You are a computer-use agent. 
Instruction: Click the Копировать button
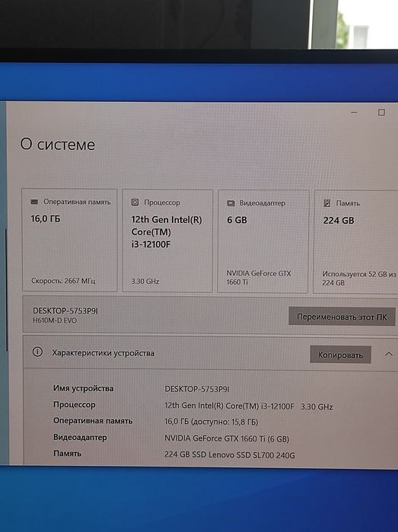pos(340,355)
